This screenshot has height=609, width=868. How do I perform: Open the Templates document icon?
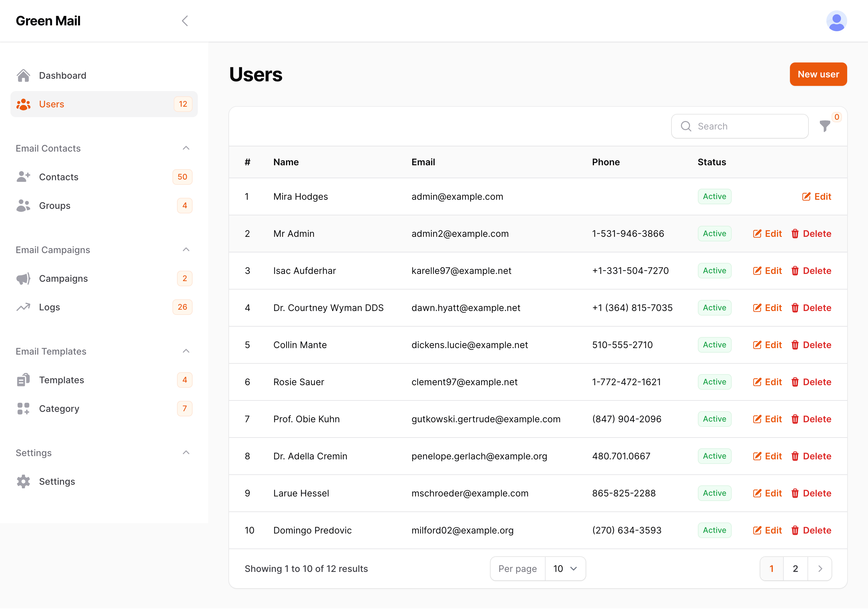coord(23,380)
